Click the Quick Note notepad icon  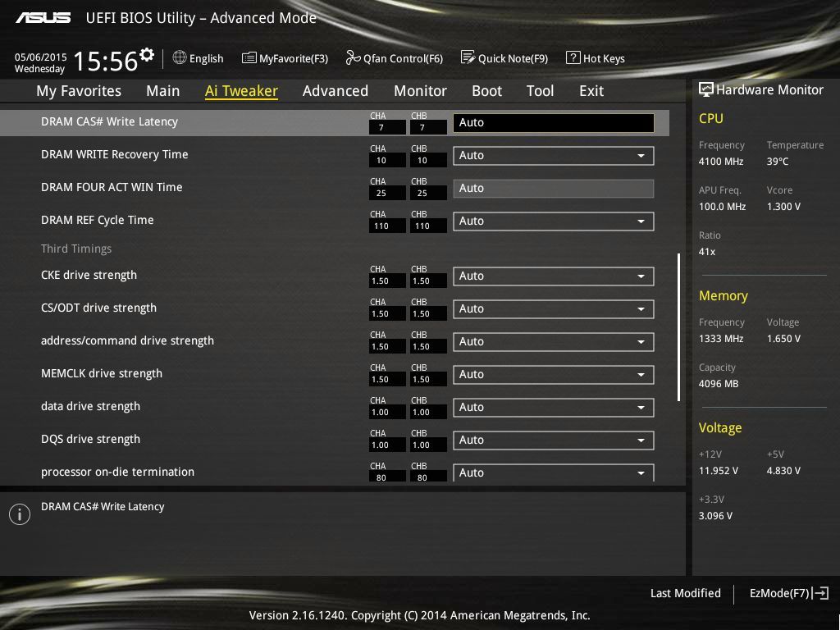[x=468, y=57]
